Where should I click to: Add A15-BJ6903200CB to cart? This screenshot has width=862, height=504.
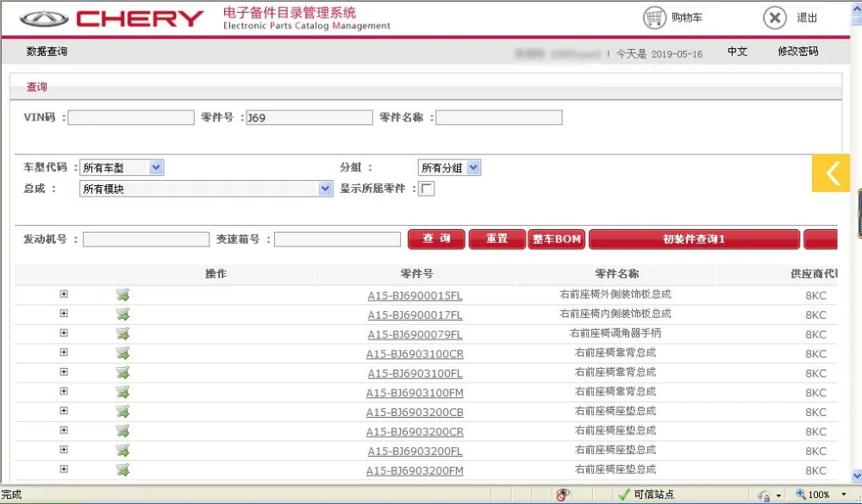[x=122, y=412]
